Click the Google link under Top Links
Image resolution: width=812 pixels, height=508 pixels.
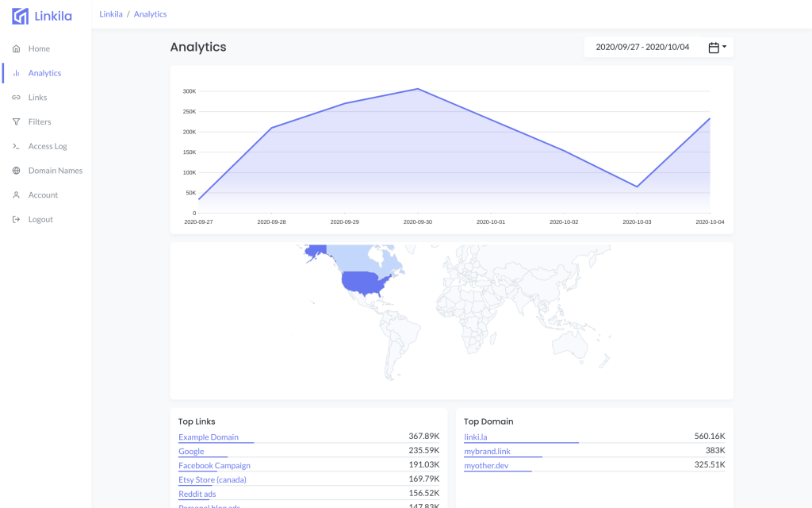click(x=190, y=451)
